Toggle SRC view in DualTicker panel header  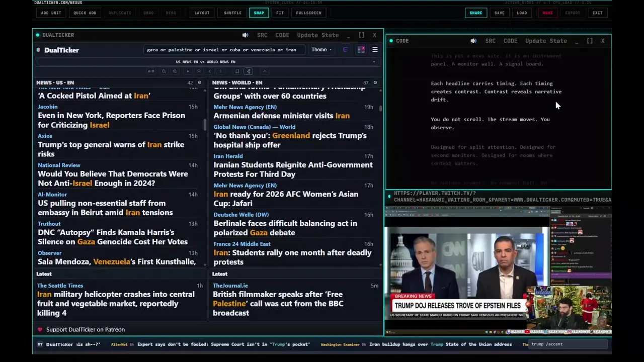[x=262, y=35]
